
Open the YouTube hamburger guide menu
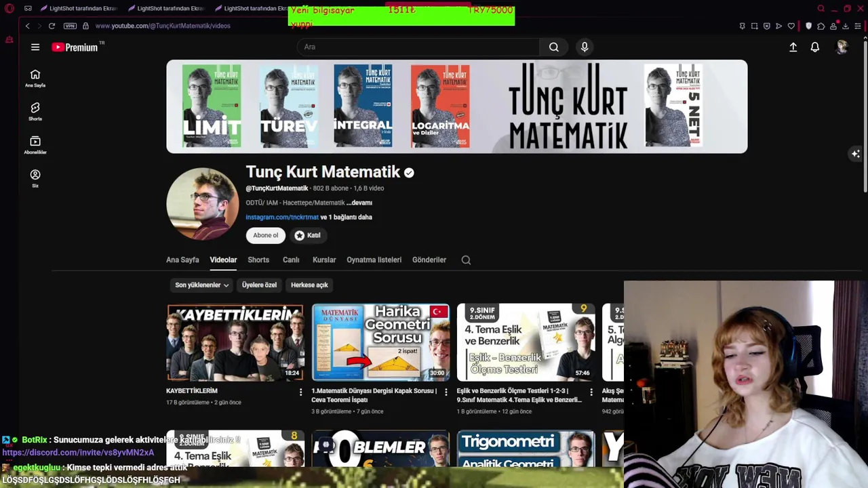click(x=35, y=47)
